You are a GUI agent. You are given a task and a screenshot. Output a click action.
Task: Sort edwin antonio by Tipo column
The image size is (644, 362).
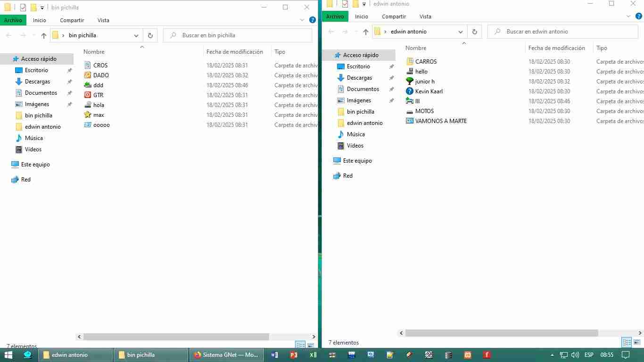point(602,48)
